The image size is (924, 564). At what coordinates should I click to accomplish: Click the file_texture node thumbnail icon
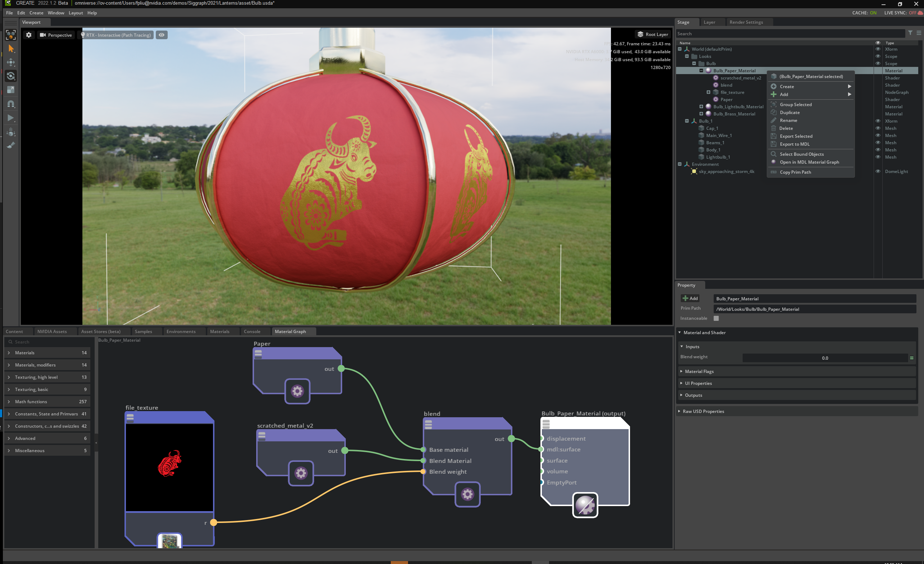point(169,540)
